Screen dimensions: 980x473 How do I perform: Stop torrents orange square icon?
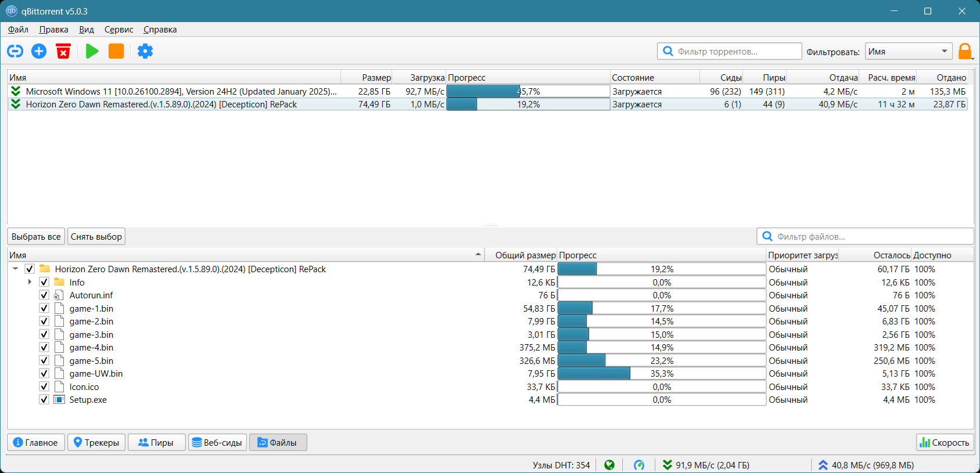pos(116,51)
